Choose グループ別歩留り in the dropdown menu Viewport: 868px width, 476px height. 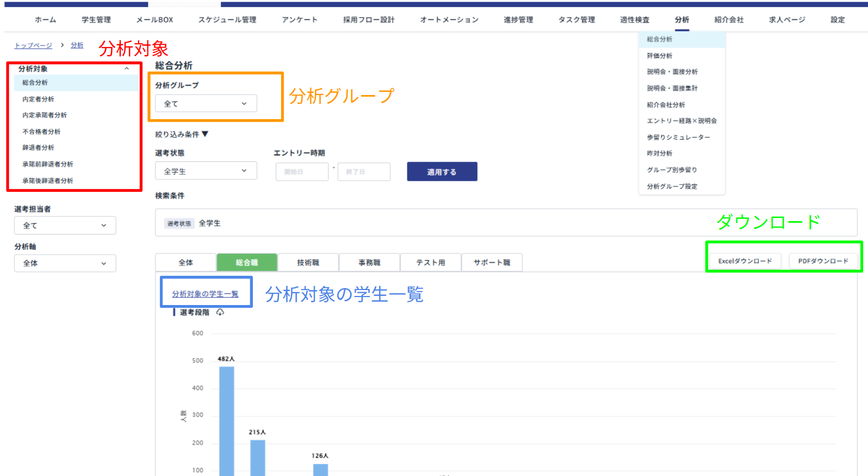[x=682, y=170]
